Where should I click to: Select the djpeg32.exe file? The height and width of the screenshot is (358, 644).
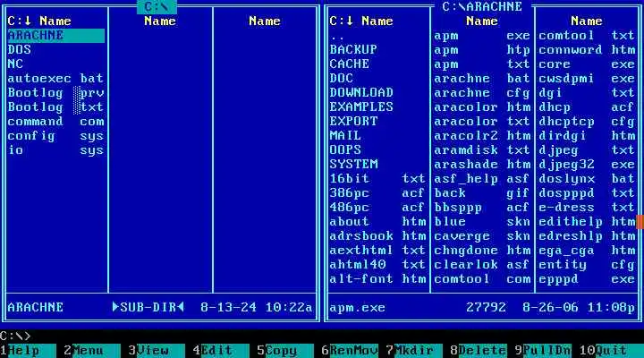coord(587,165)
